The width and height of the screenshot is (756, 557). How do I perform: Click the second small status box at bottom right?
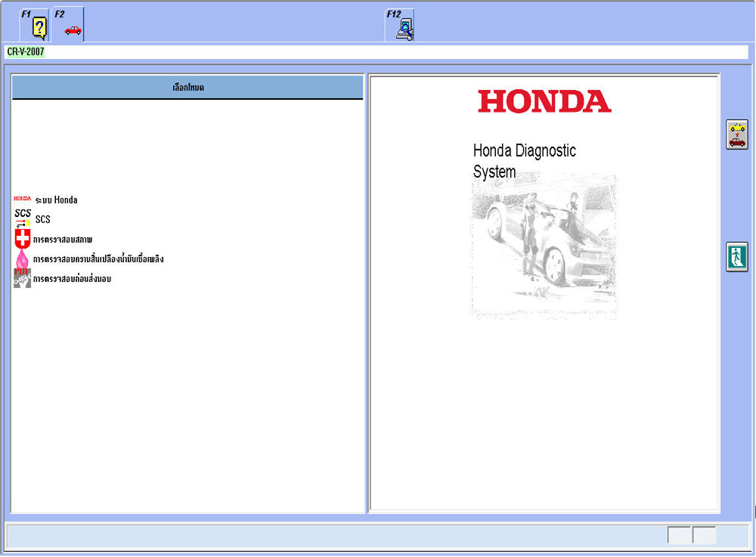coord(705,535)
